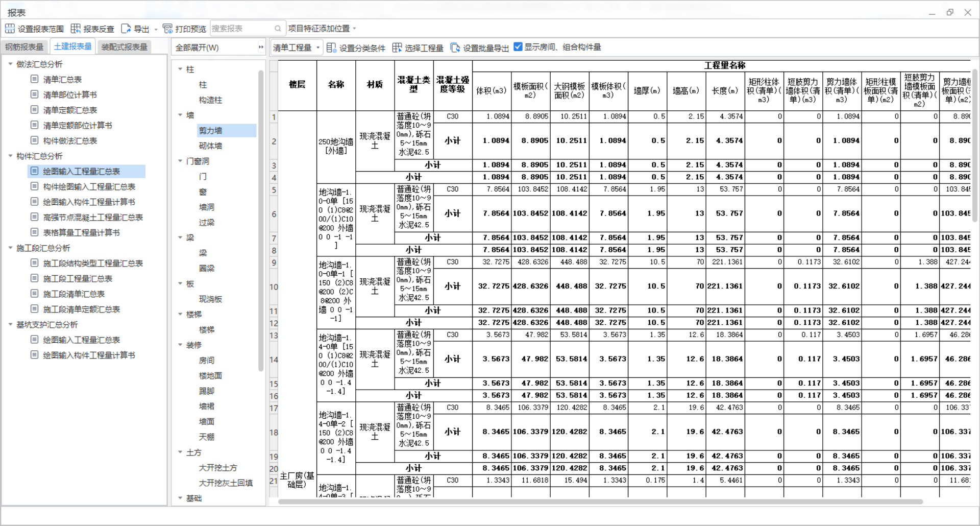Click the 清单定额汇总表 report icon
Image resolution: width=980 pixels, height=526 pixels.
pyautogui.click(x=35, y=110)
